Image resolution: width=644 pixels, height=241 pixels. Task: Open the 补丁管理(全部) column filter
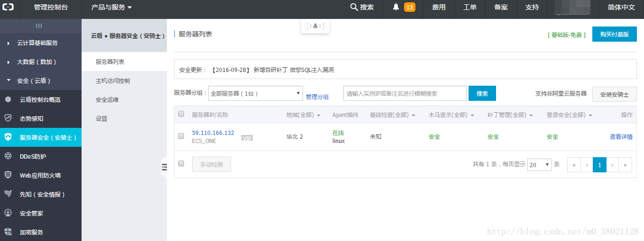(510, 115)
